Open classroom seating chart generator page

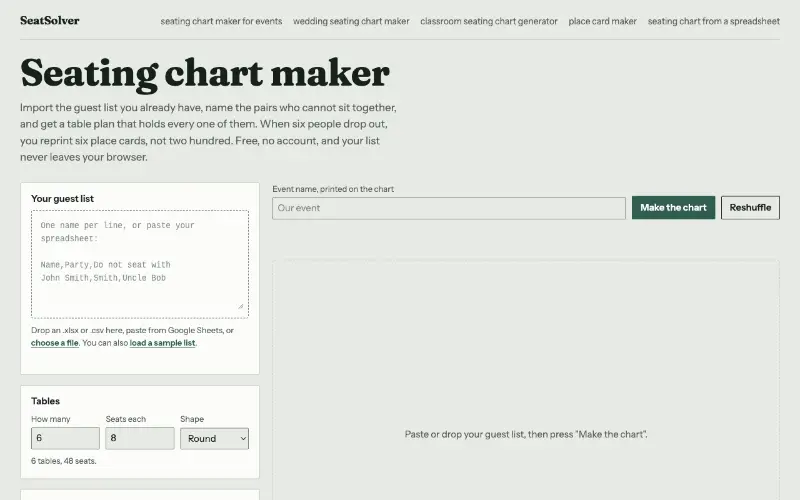tap(489, 21)
